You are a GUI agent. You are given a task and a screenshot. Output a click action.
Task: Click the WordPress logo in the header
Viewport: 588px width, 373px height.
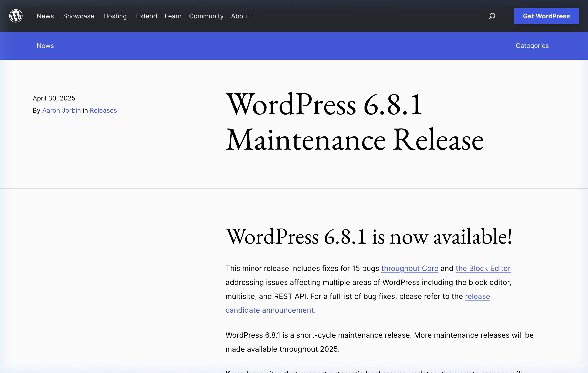[16, 16]
